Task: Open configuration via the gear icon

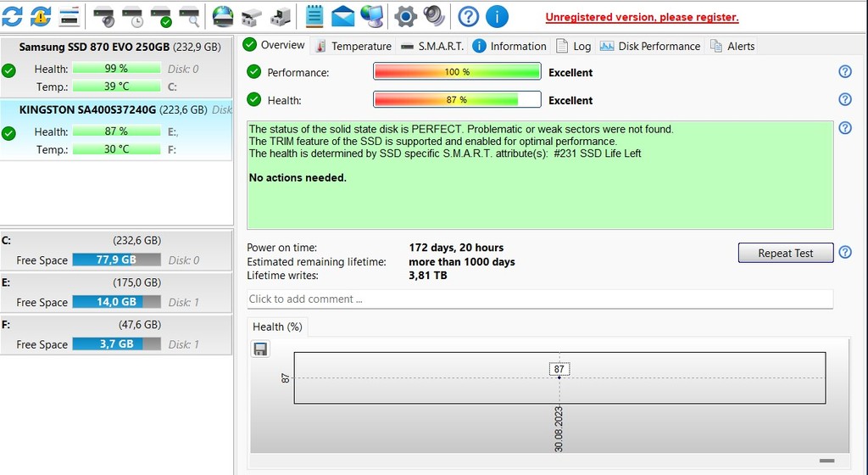Action: [x=405, y=17]
